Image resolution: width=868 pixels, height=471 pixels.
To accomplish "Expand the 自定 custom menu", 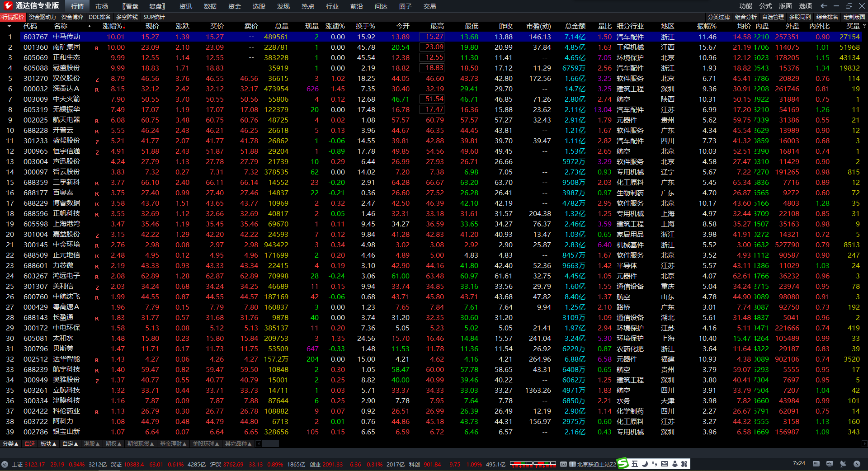I will pos(70,444).
